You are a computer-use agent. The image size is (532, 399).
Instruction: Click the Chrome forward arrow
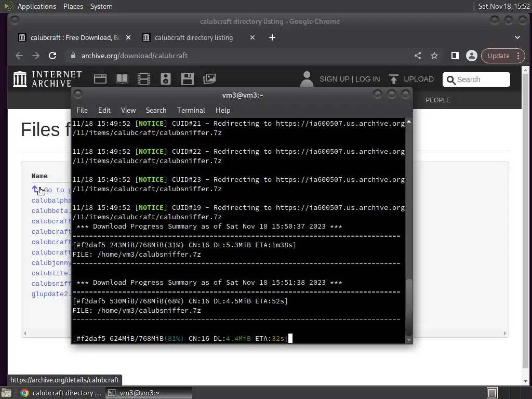point(36,56)
